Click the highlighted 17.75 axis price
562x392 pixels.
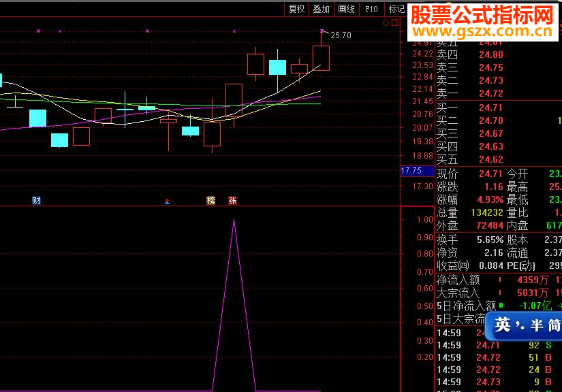417,171
